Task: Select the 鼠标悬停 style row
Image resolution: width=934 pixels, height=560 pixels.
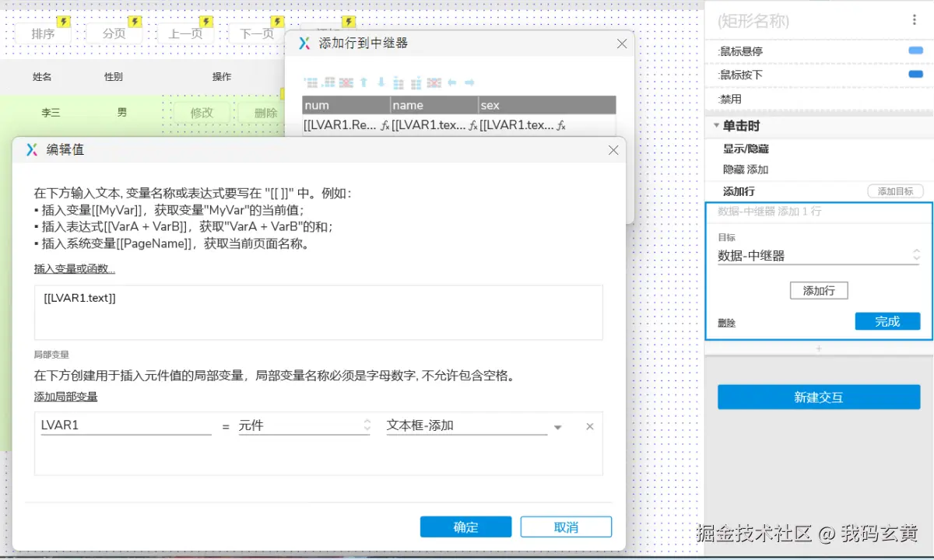Action: [819, 51]
